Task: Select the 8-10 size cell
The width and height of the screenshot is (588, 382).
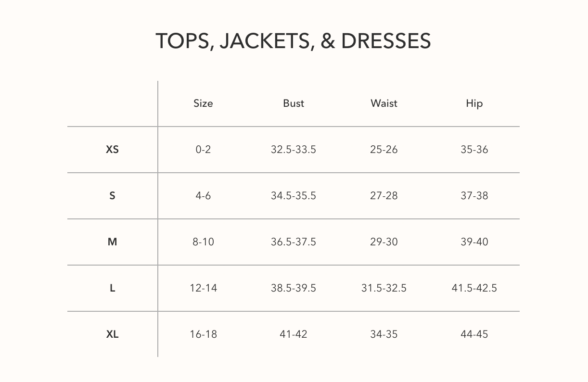Action: tap(203, 242)
